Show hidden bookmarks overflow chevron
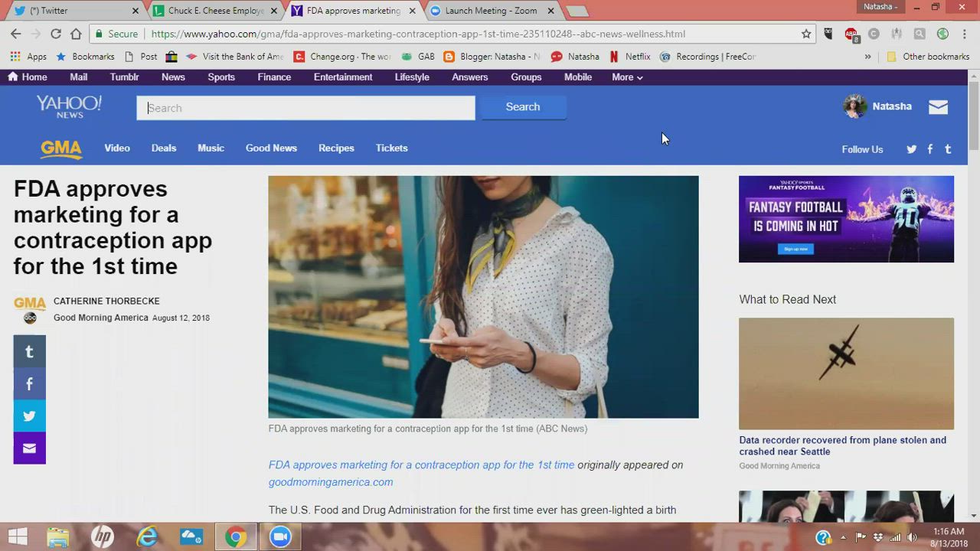980x551 pixels. click(867, 57)
